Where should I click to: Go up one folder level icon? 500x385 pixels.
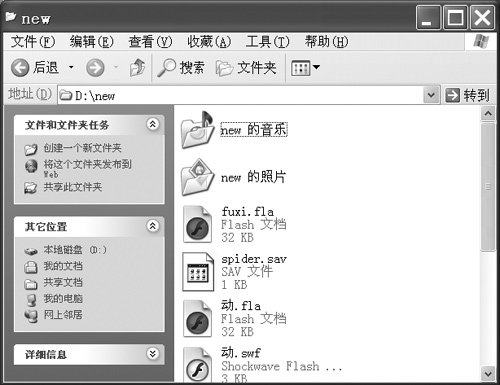click(137, 67)
